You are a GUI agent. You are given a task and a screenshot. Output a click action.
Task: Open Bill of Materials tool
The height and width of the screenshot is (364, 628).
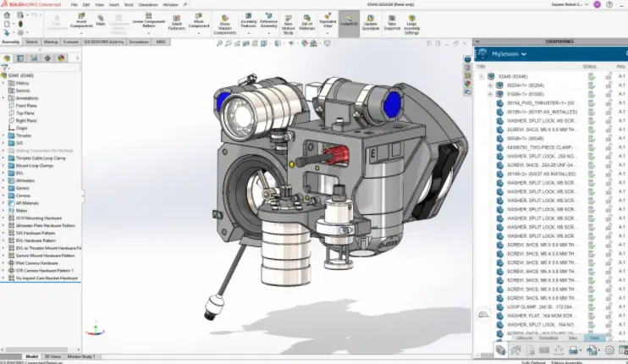coord(306,23)
